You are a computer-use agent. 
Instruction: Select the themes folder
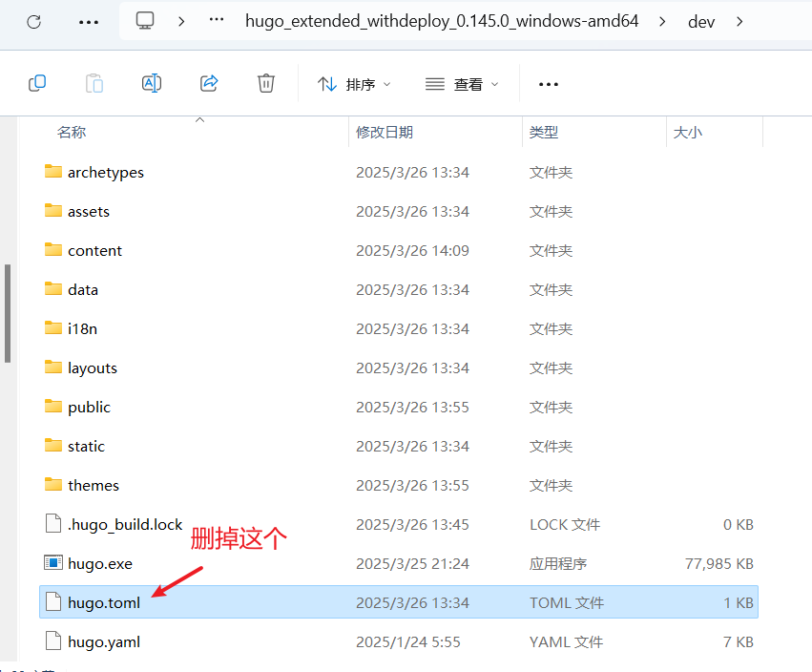click(x=94, y=486)
